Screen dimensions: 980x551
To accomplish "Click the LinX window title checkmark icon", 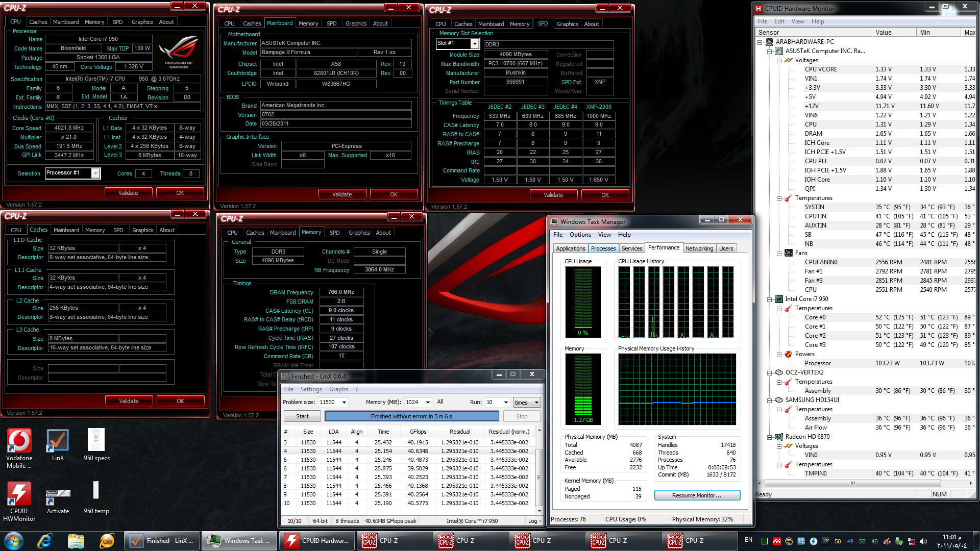I will click(285, 376).
